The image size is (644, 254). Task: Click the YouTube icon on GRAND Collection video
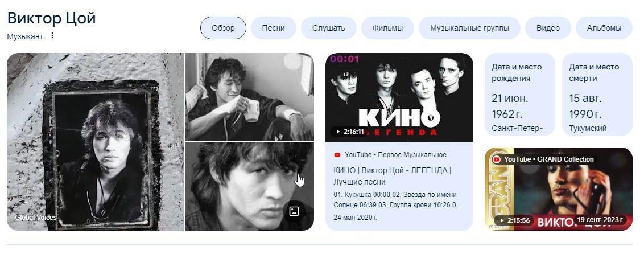tap(497, 159)
